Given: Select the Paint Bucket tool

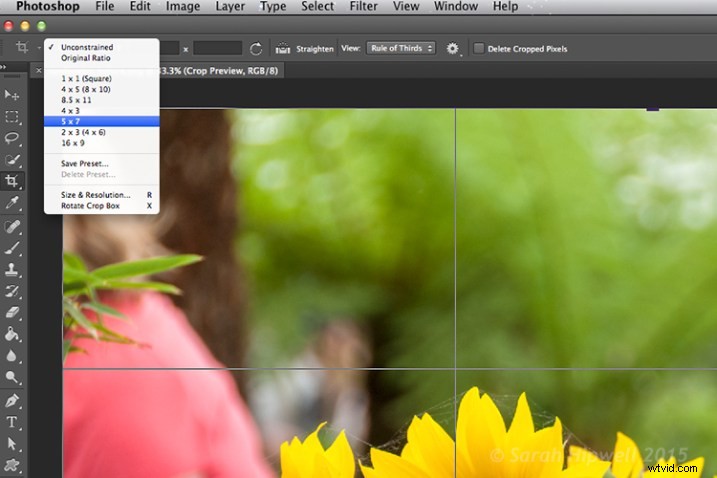Looking at the screenshot, I should [11, 334].
